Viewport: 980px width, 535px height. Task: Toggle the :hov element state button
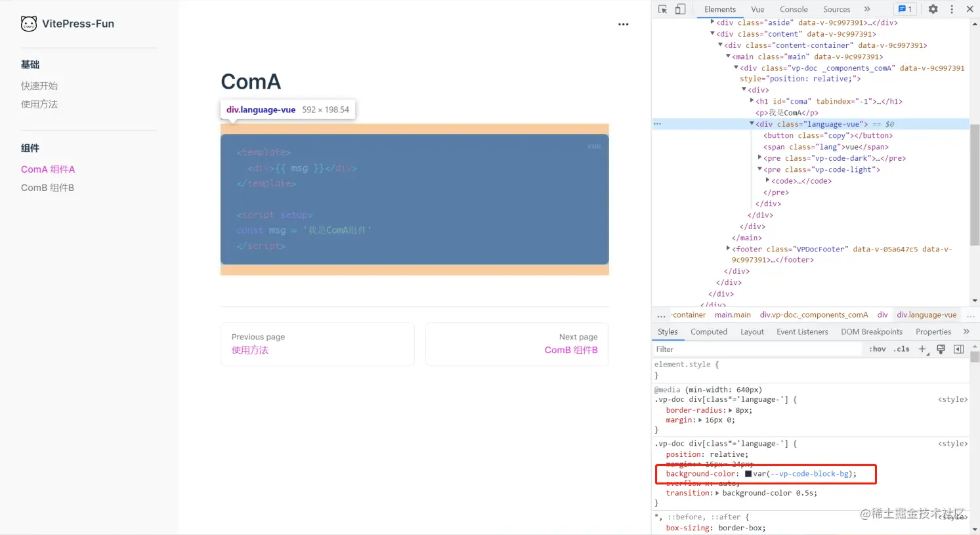878,349
